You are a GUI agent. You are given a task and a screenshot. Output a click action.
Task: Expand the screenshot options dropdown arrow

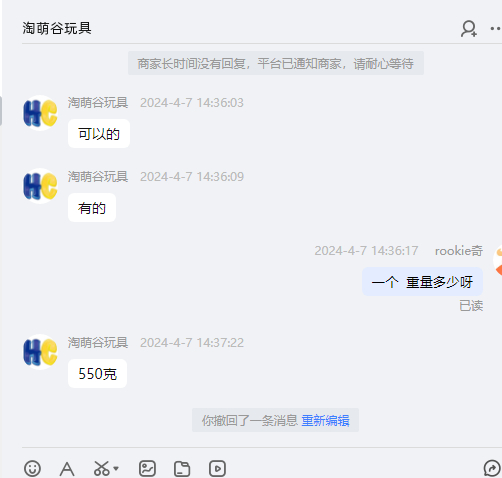pos(116,468)
